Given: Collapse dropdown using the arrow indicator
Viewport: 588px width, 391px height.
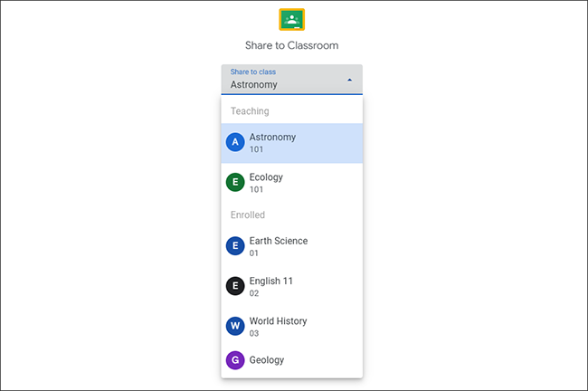Looking at the screenshot, I should (349, 80).
